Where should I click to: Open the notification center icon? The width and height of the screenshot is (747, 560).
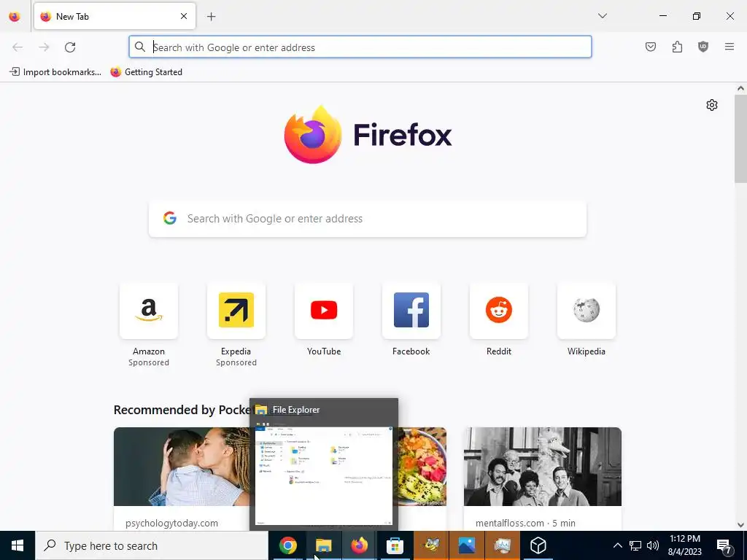pyautogui.click(x=724, y=545)
